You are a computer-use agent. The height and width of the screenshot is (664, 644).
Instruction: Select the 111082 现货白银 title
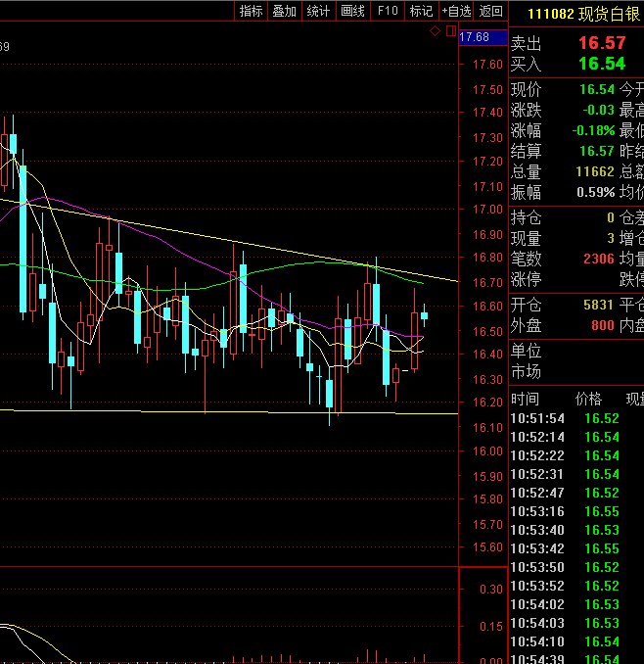pos(582,14)
